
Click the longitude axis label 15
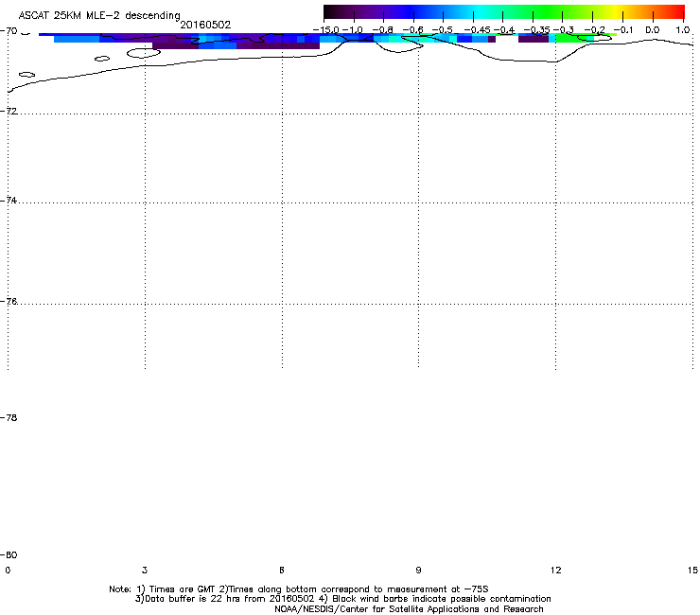point(692,570)
